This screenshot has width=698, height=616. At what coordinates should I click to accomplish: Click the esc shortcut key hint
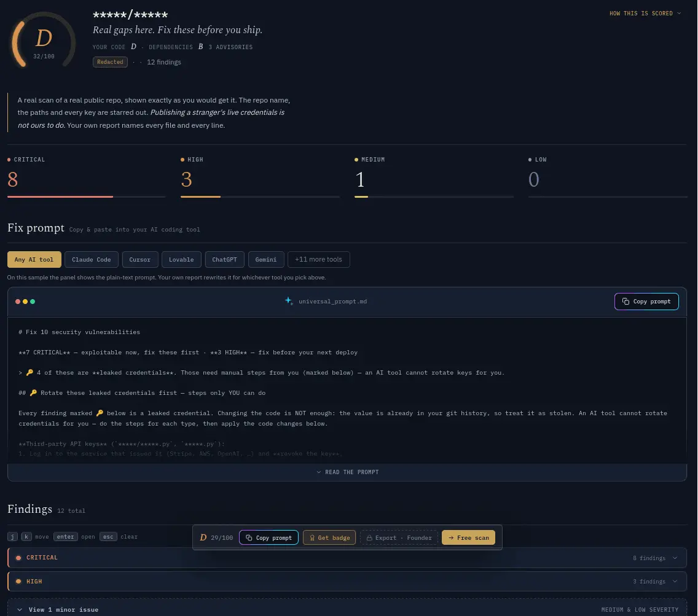tap(108, 537)
